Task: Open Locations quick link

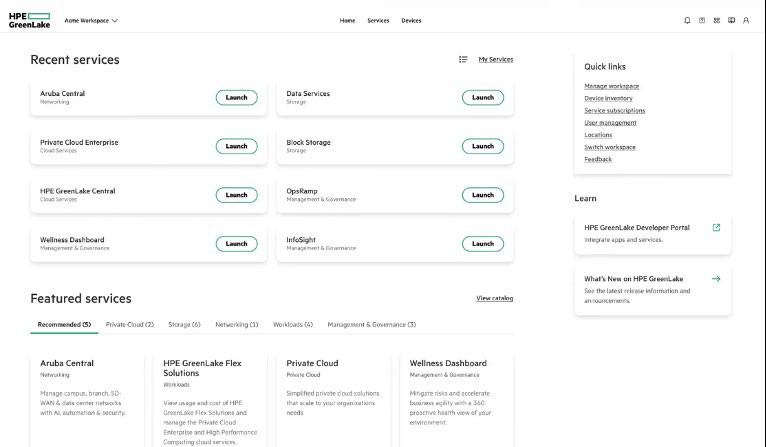Action: pyautogui.click(x=598, y=135)
